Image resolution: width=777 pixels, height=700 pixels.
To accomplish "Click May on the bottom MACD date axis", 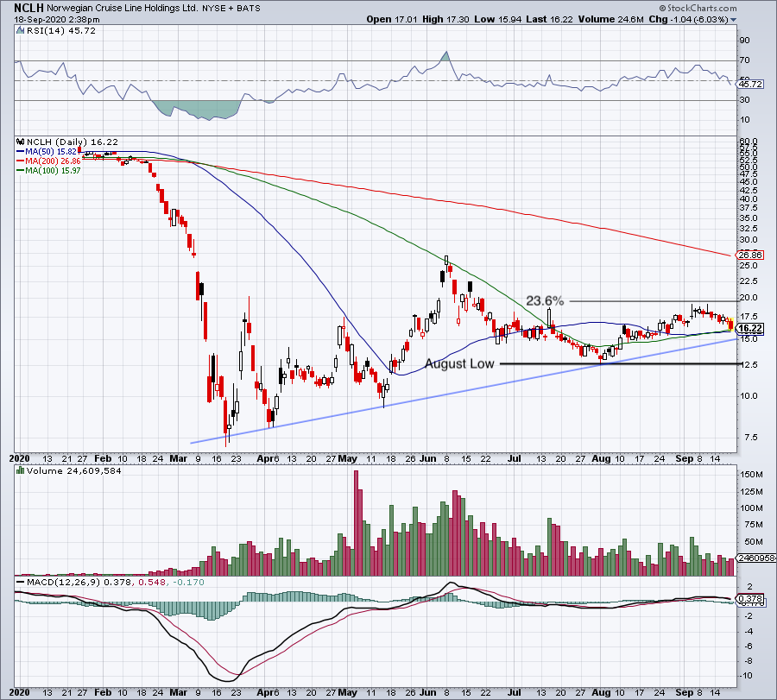I will pos(347,692).
